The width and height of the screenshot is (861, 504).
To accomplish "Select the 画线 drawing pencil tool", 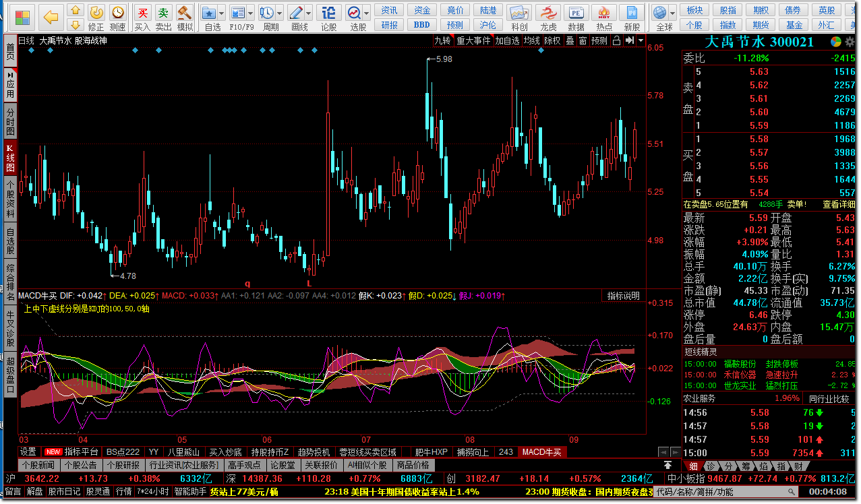I will click(x=296, y=12).
